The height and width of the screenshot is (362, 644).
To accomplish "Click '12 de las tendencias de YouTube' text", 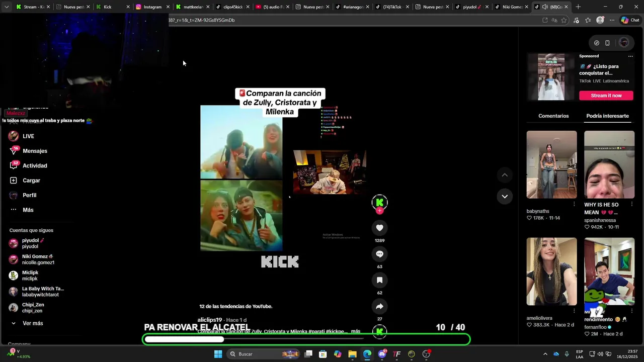I will [x=235, y=306].
